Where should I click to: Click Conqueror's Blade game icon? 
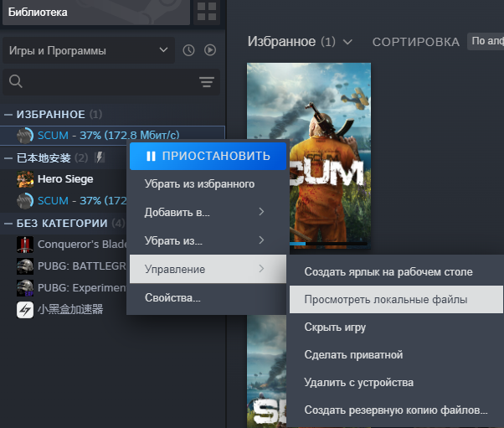[x=25, y=245]
